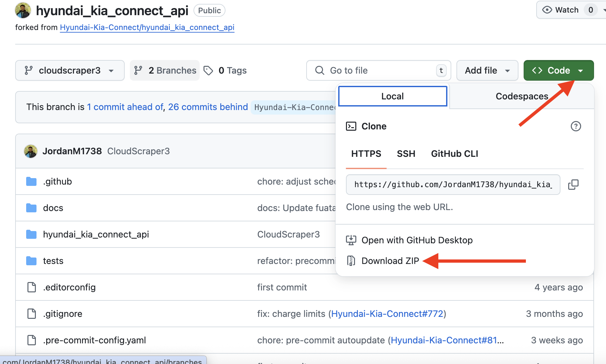Open the cloudscraper3 branch selector dropdown
The width and height of the screenshot is (606, 364).
[70, 70]
